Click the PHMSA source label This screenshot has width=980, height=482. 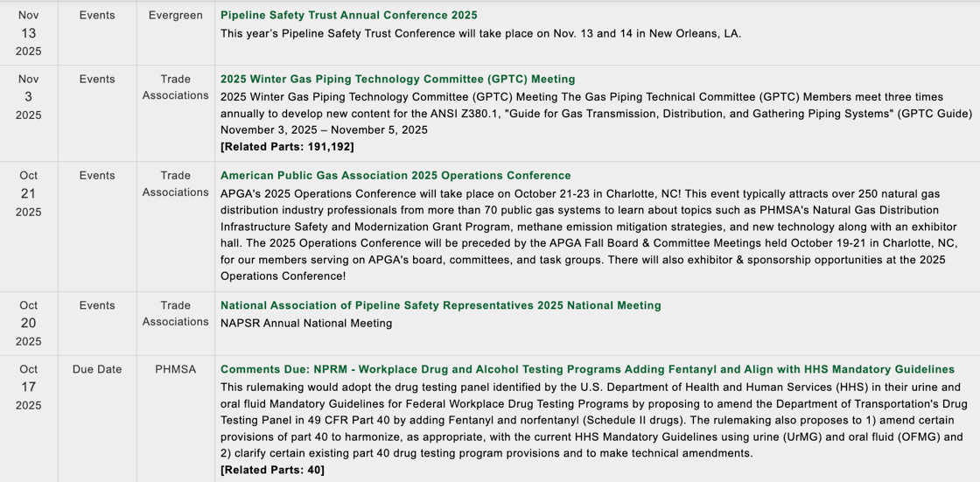point(175,369)
